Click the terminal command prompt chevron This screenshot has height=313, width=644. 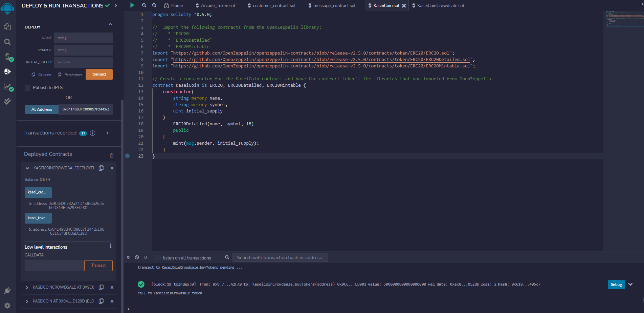[128, 309]
